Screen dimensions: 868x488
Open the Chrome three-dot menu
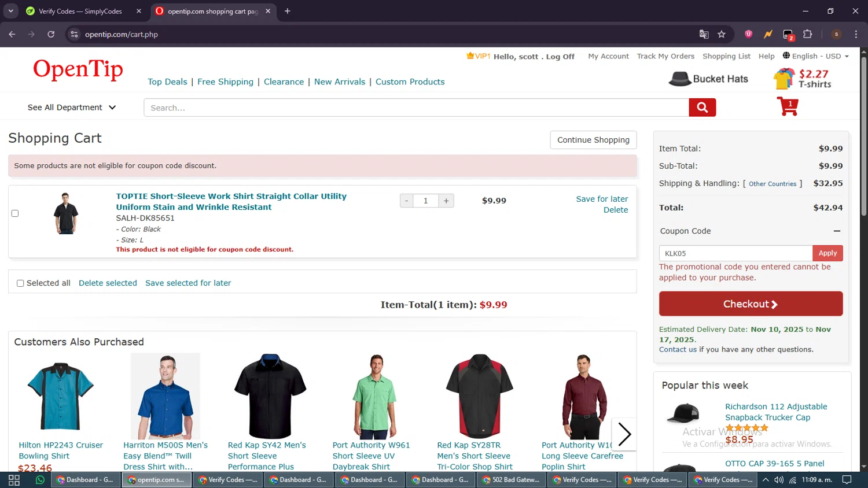point(856,34)
